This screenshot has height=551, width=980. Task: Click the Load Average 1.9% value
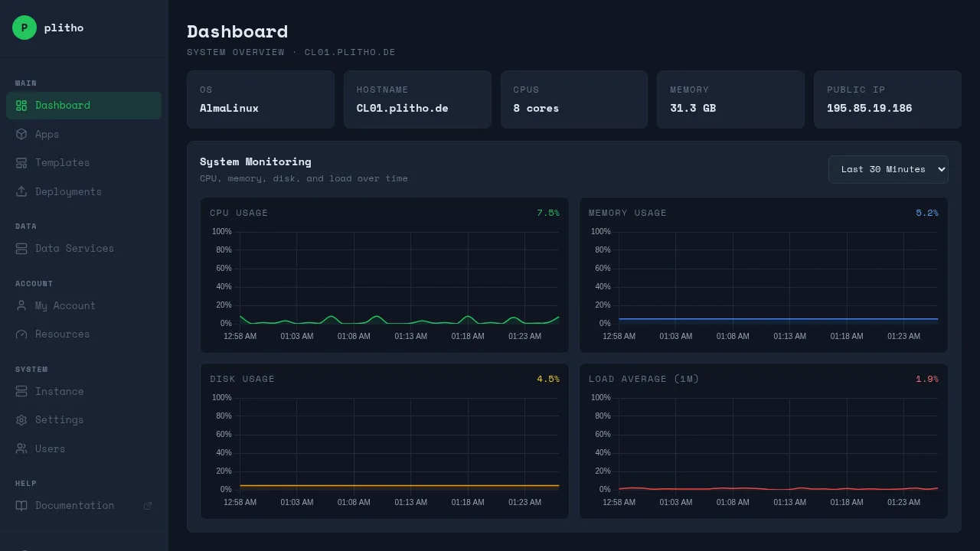pyautogui.click(x=926, y=379)
